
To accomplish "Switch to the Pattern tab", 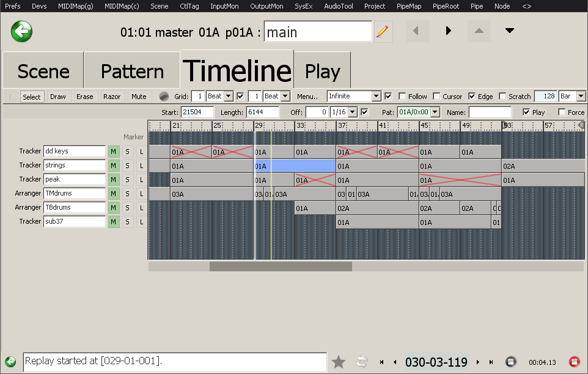I will [132, 71].
